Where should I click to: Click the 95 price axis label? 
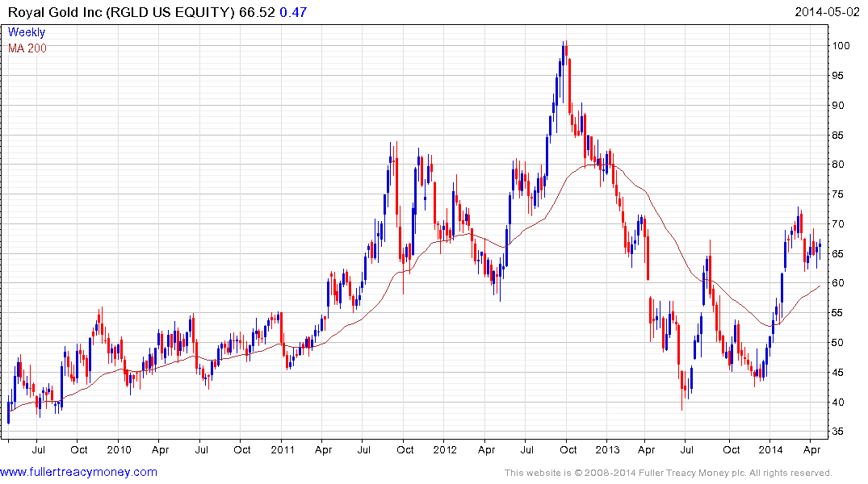pyautogui.click(x=838, y=76)
